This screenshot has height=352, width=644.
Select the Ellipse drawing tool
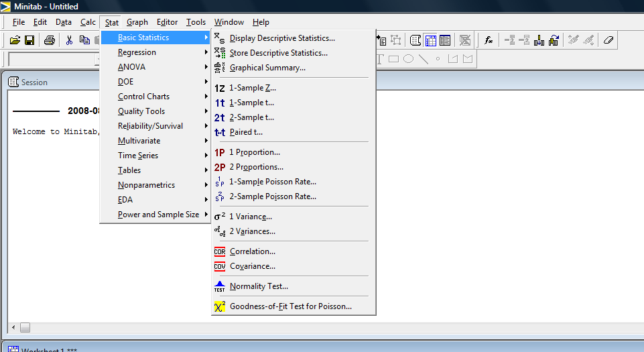408,59
